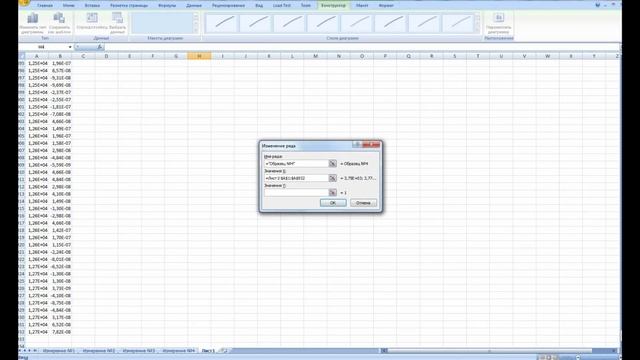Click highlighted column H header
This screenshot has width=640, height=360.
(x=199, y=56)
